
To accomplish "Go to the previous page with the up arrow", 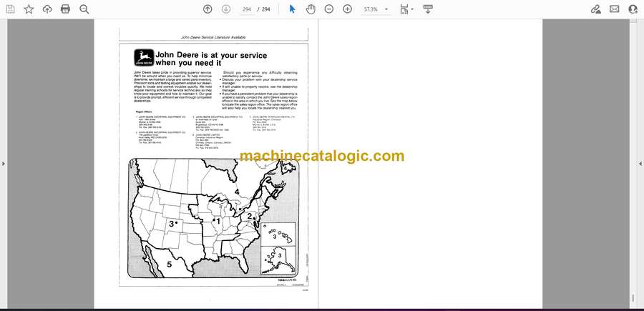I will pos(208,9).
